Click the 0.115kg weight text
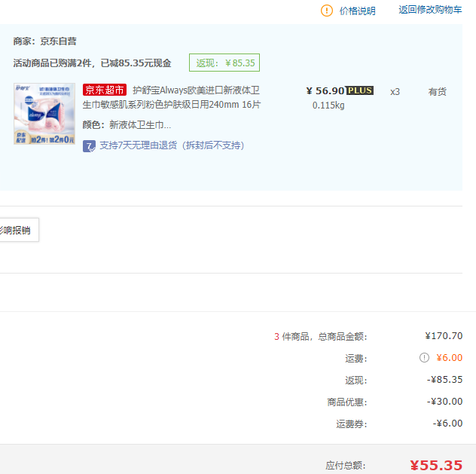 (x=328, y=106)
